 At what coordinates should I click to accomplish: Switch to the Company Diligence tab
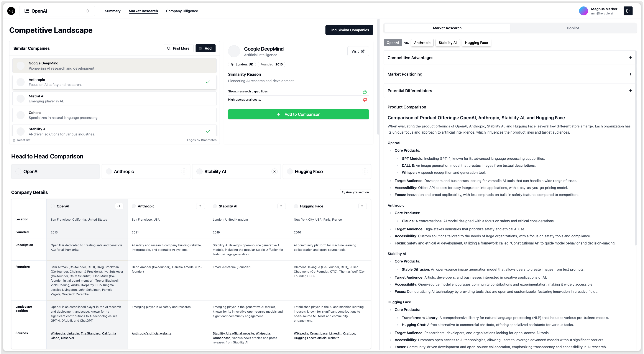click(182, 11)
